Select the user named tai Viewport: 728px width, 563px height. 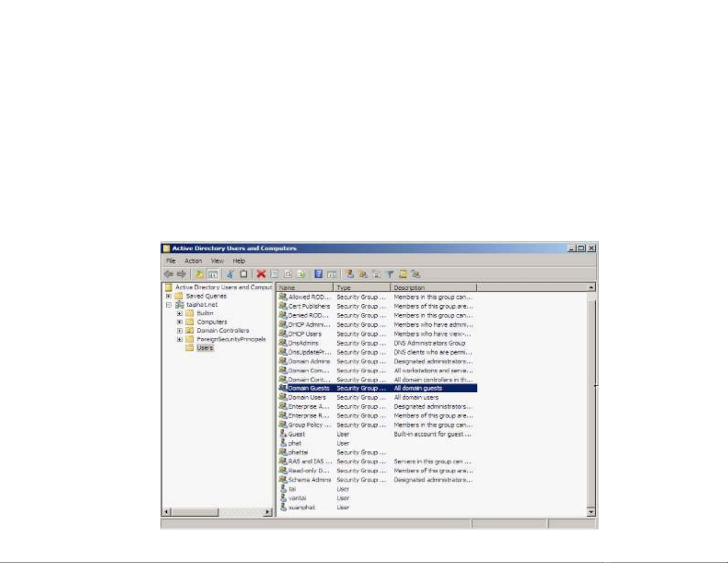tap(292, 489)
